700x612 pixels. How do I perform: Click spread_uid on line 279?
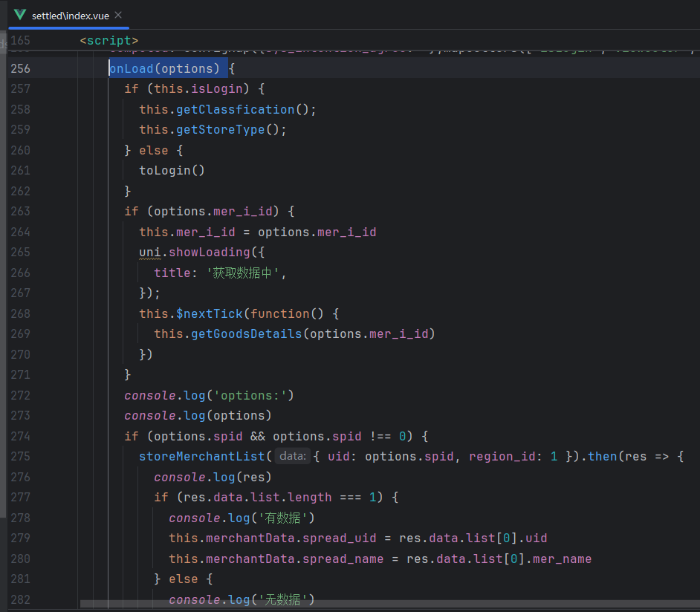click(340, 538)
